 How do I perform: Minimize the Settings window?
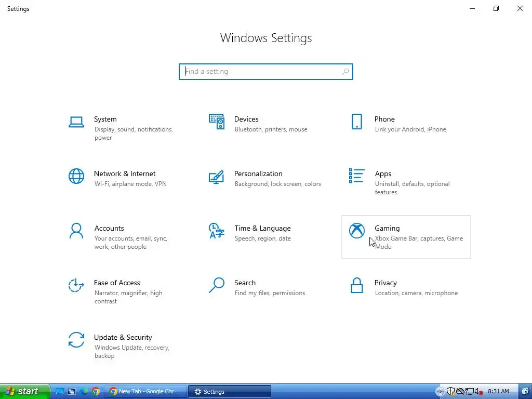472,8
